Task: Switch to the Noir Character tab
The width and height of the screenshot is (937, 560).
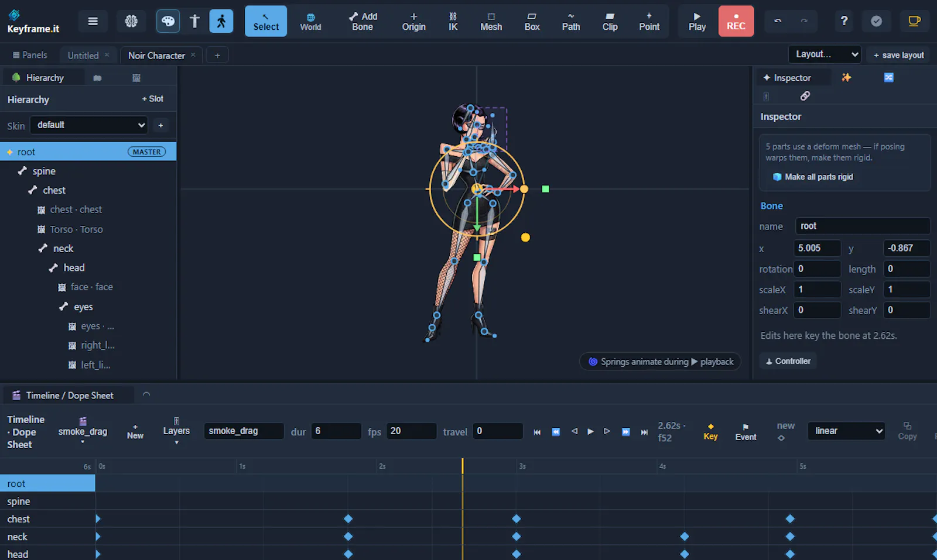Action: [x=156, y=56]
